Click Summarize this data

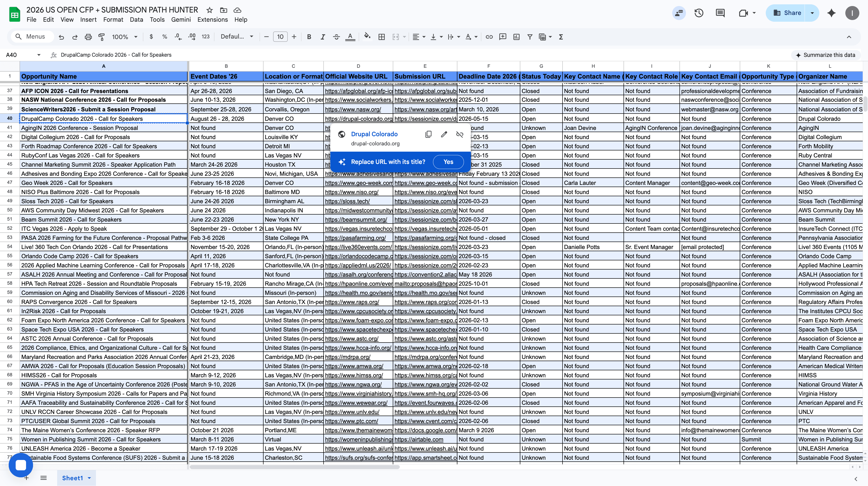pos(825,55)
